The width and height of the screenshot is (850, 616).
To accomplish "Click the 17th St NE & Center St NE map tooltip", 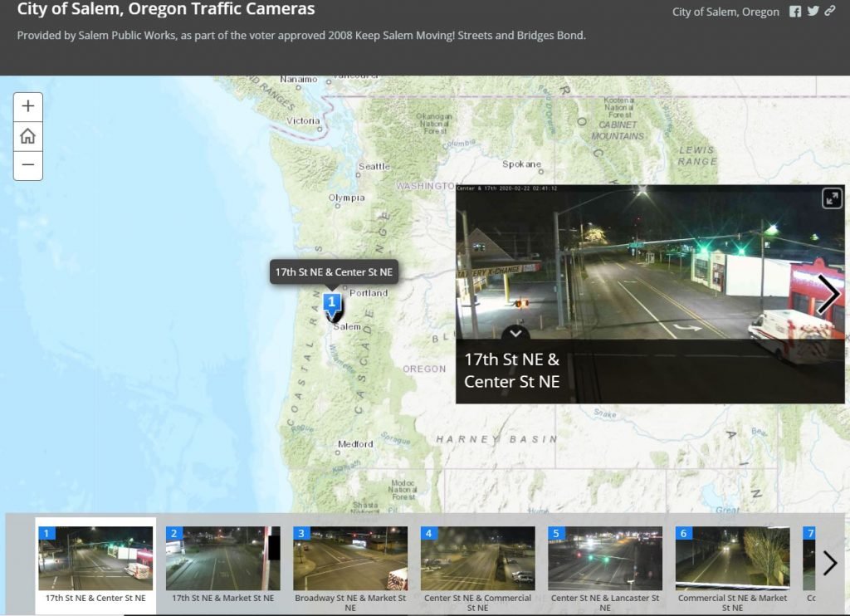I will click(x=334, y=272).
